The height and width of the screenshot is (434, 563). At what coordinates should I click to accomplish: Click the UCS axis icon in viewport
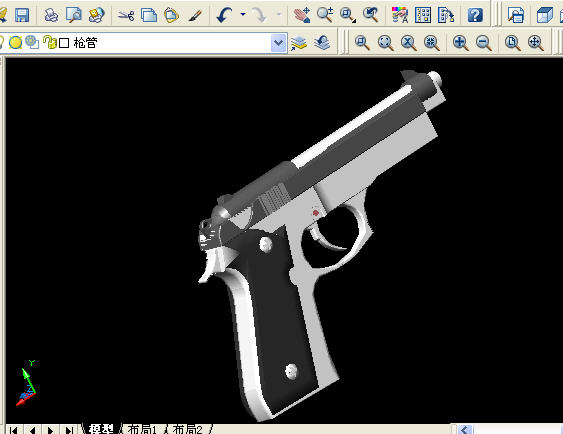coord(27,383)
